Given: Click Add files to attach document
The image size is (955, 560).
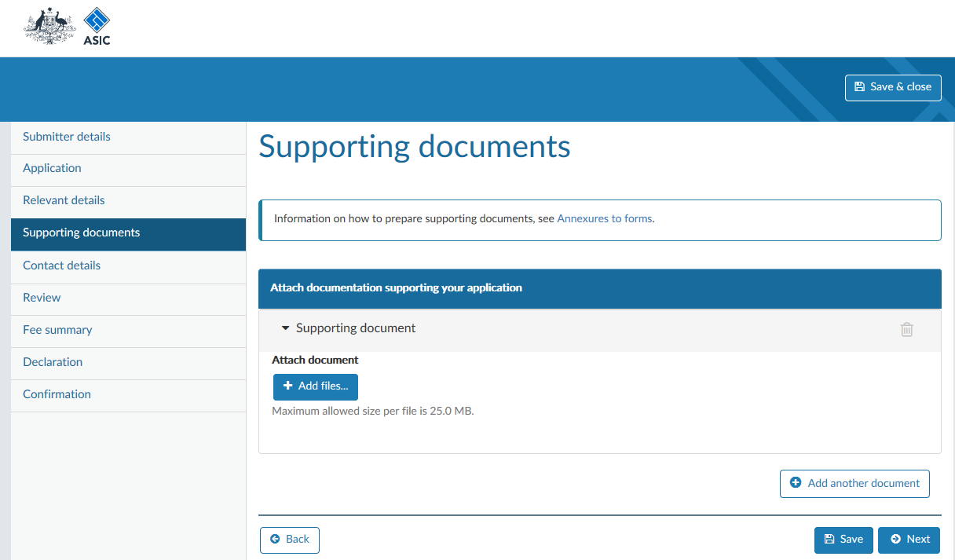Looking at the screenshot, I should 316,386.
